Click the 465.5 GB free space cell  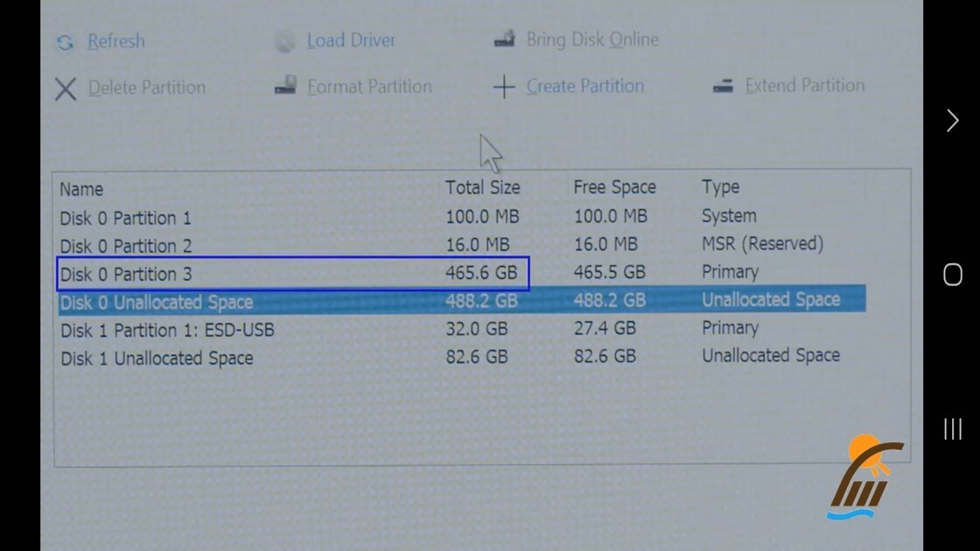609,272
